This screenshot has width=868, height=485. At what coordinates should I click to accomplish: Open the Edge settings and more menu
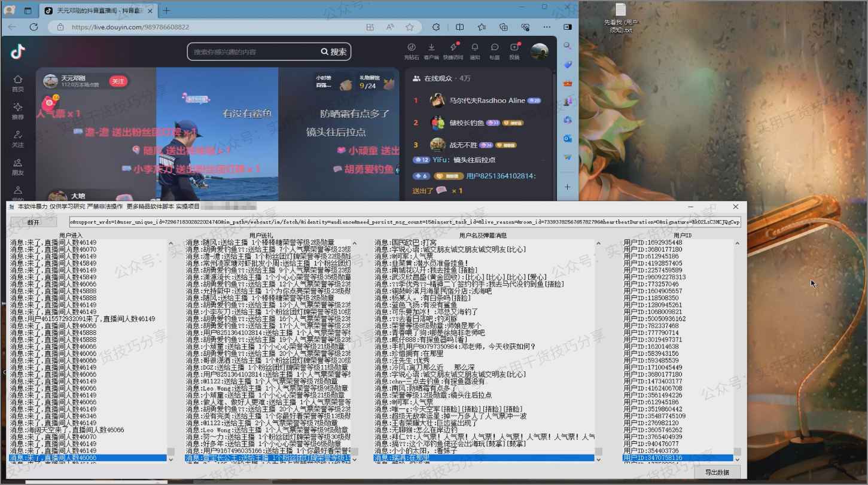coord(547,27)
